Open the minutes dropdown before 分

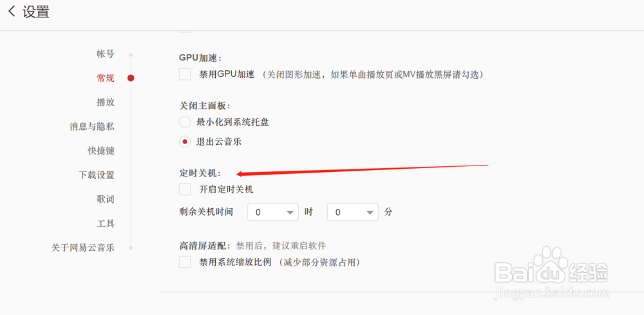coord(353,213)
